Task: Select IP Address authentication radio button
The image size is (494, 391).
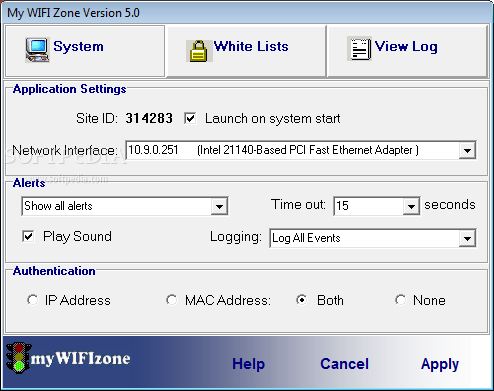Action: pyautogui.click(x=32, y=300)
